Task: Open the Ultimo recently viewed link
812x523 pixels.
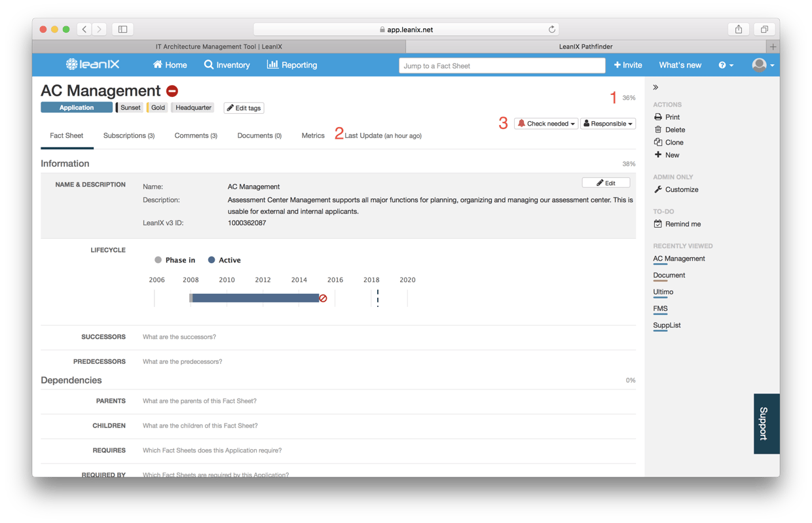Action: [663, 292]
